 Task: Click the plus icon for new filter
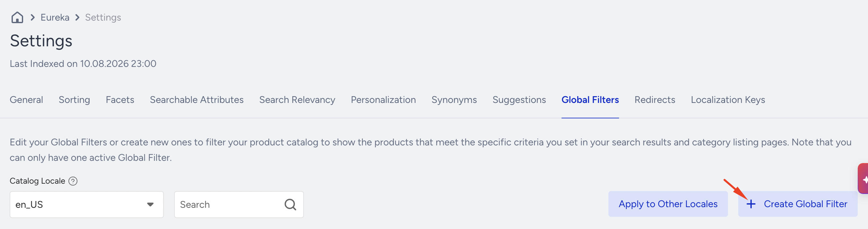pos(751,204)
